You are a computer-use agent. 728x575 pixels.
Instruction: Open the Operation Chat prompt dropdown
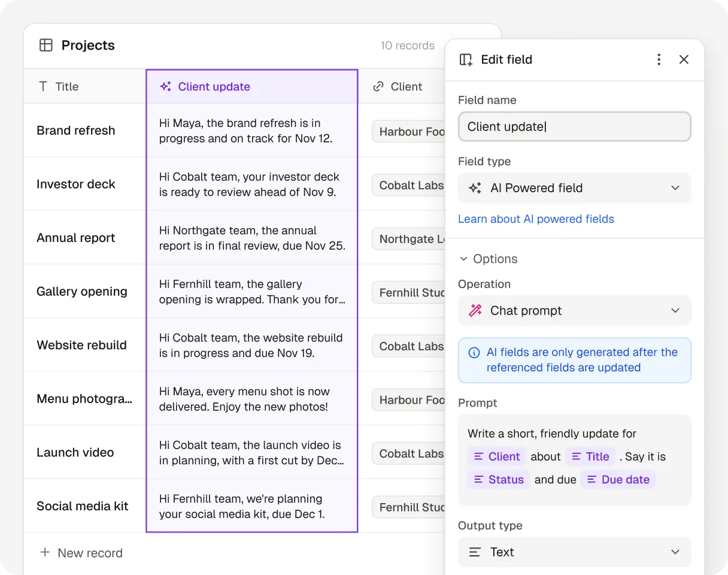coord(575,310)
